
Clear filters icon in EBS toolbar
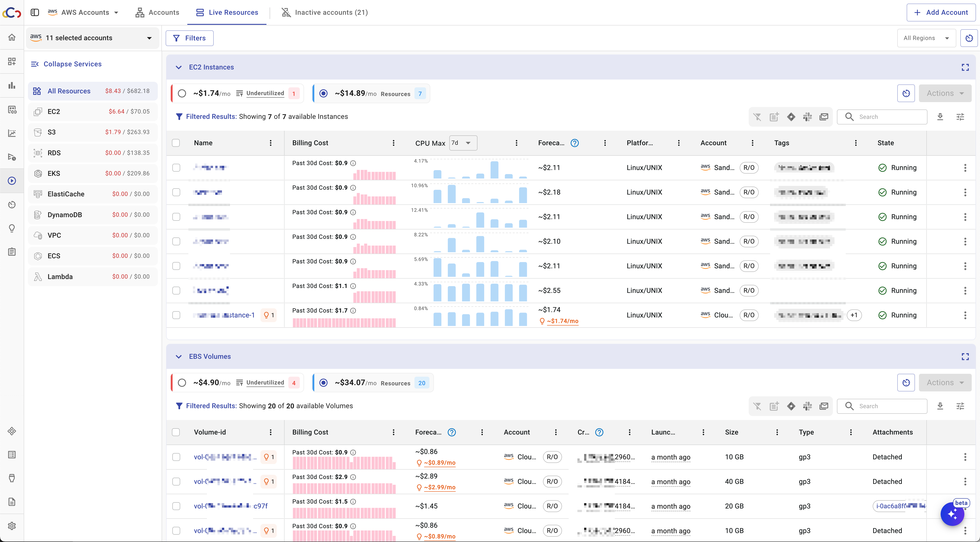[757, 406]
